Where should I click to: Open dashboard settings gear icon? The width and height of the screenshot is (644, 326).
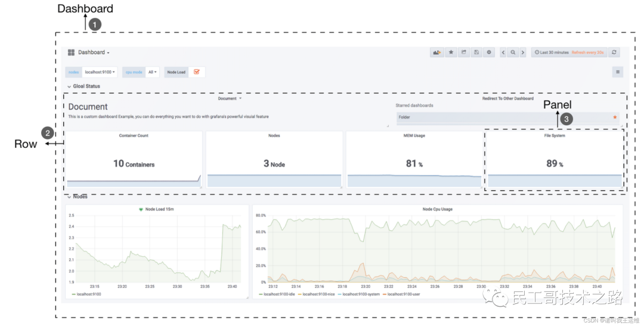coord(489,52)
